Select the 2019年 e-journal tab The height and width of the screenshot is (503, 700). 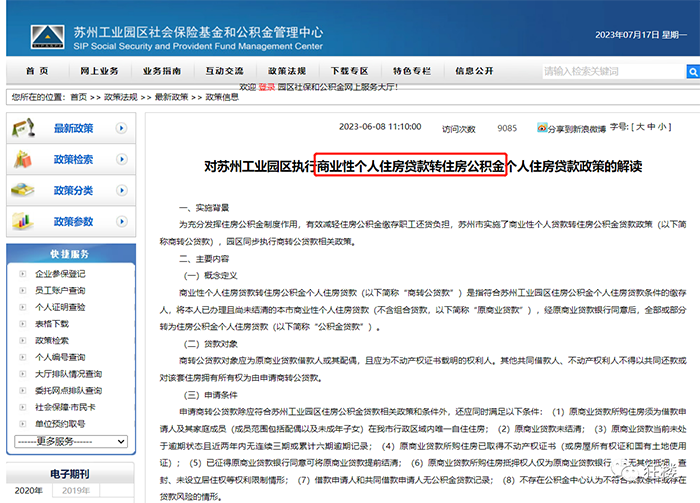(76, 491)
